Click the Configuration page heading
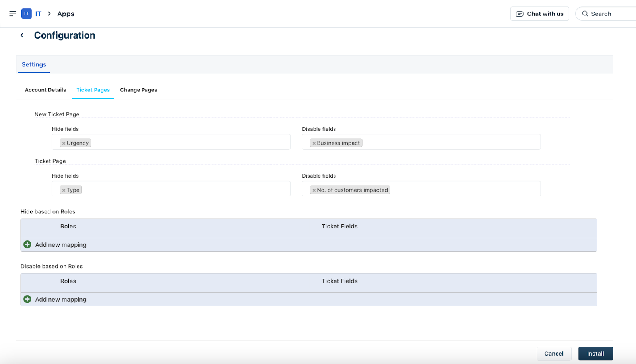The height and width of the screenshot is (364, 636). tap(65, 35)
